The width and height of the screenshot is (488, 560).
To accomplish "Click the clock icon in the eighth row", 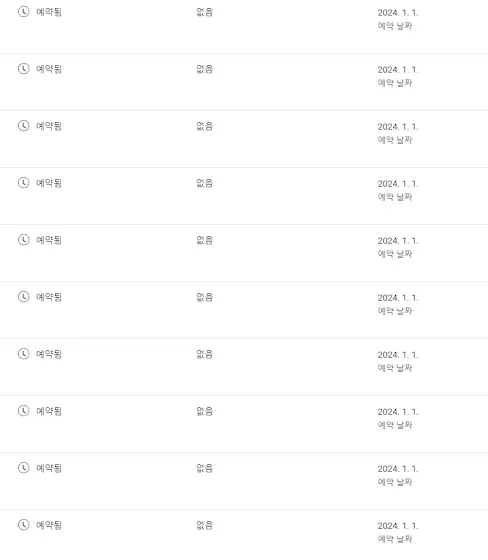I will 24,411.
